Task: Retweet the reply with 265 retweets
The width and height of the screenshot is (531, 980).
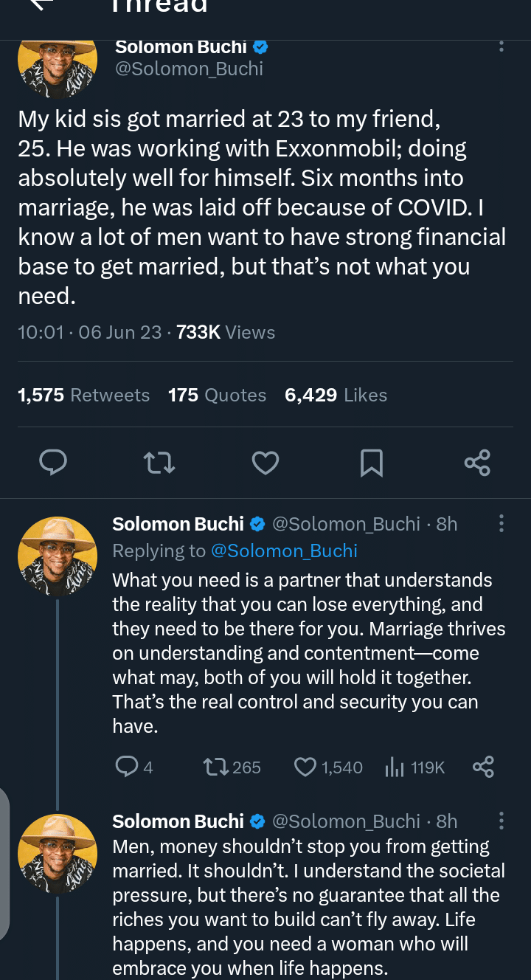Action: coord(218,767)
